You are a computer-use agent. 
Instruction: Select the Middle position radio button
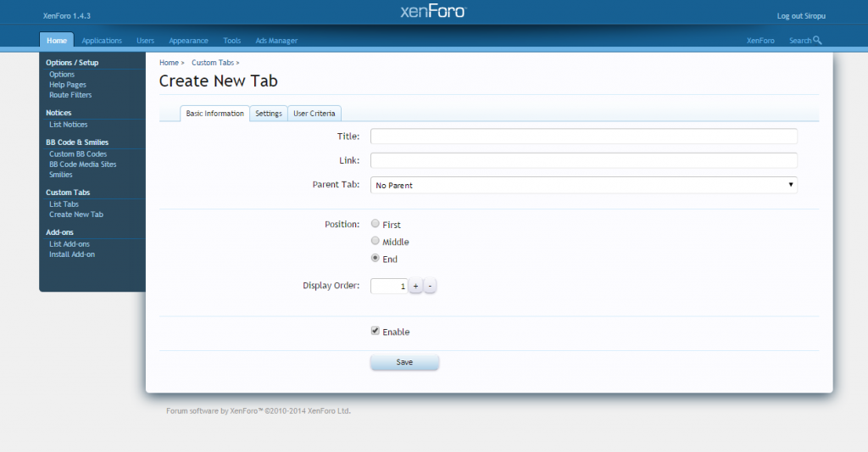tap(376, 241)
